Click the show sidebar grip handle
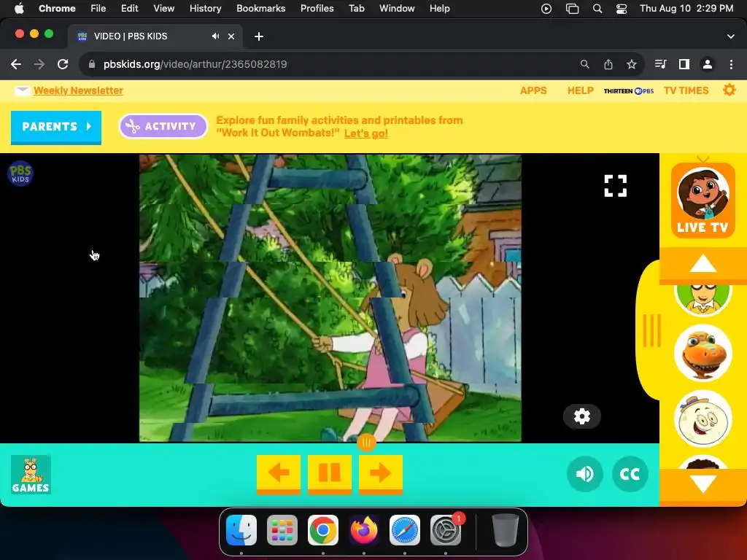 pos(651,330)
